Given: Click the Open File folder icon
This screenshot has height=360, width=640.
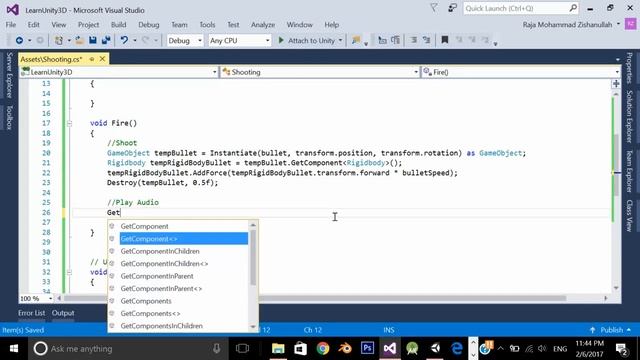Looking at the screenshot, I should pyautogui.click(x=80, y=40).
